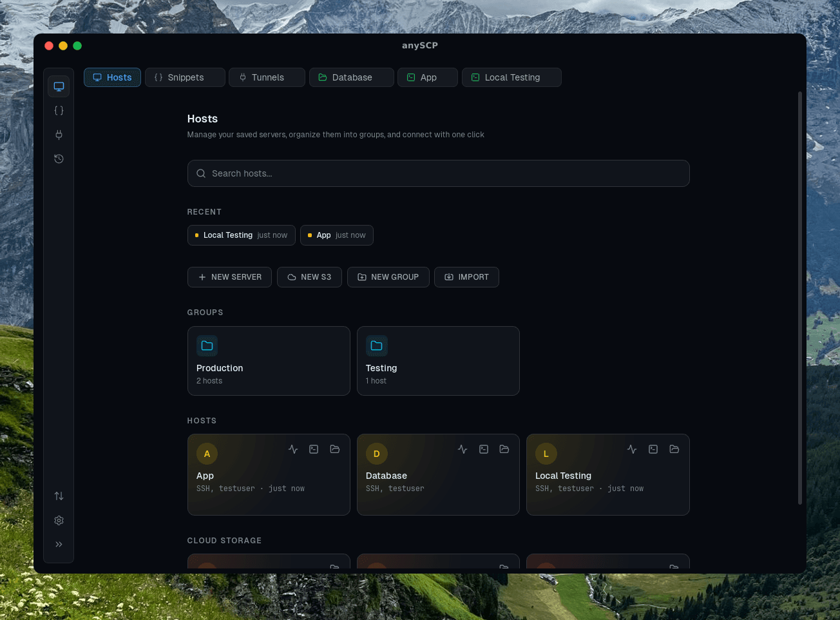The width and height of the screenshot is (840, 620).
Task: Open the Transfers arrows icon in sidebar
Action: [x=59, y=496]
